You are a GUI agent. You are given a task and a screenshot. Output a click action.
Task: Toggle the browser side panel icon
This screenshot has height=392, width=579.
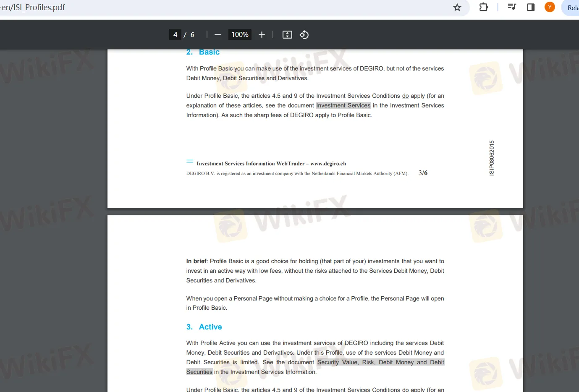click(x=531, y=7)
